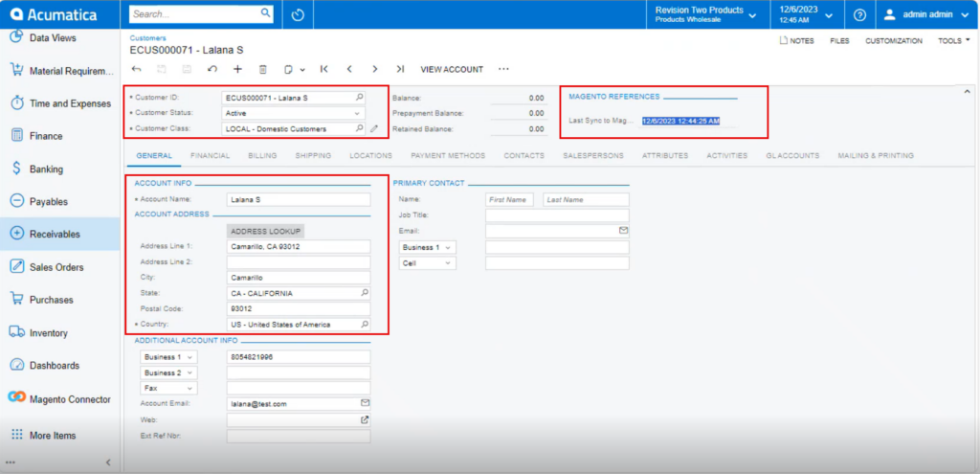Click Customer Class lookup magnifier icon
The height and width of the screenshot is (474, 980).
pos(360,129)
